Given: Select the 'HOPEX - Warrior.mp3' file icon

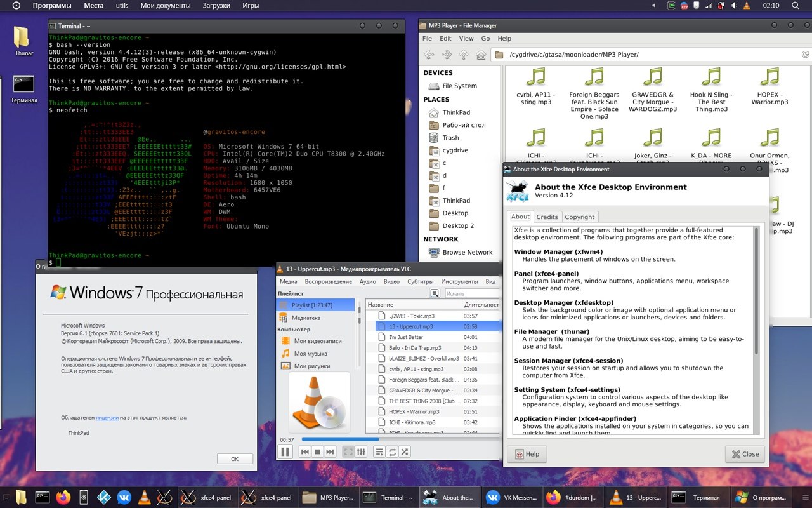Looking at the screenshot, I should (769, 86).
